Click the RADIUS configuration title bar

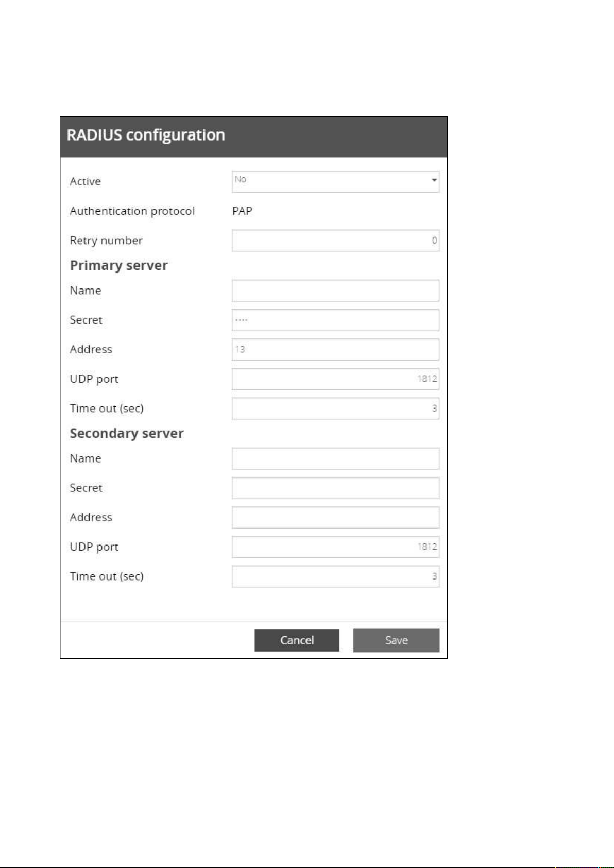(x=253, y=137)
